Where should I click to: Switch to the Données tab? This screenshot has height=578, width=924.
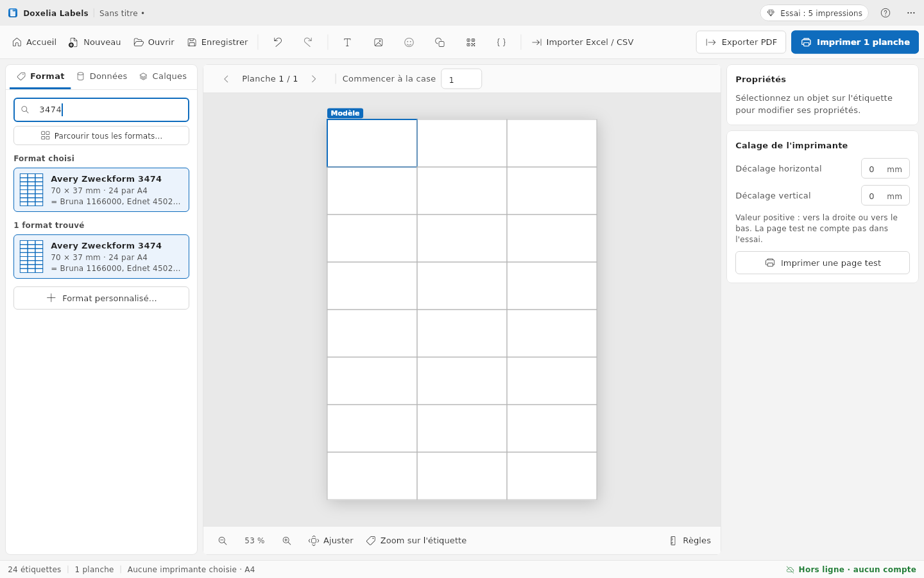click(102, 76)
